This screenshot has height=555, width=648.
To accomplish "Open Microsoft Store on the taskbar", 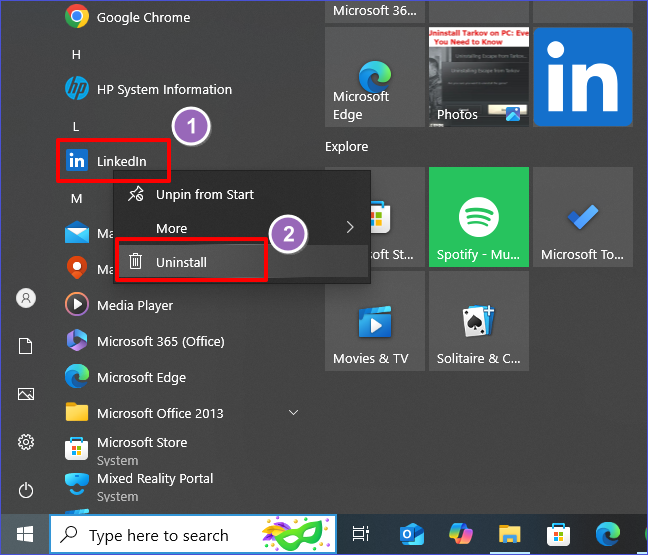I will coord(558,534).
